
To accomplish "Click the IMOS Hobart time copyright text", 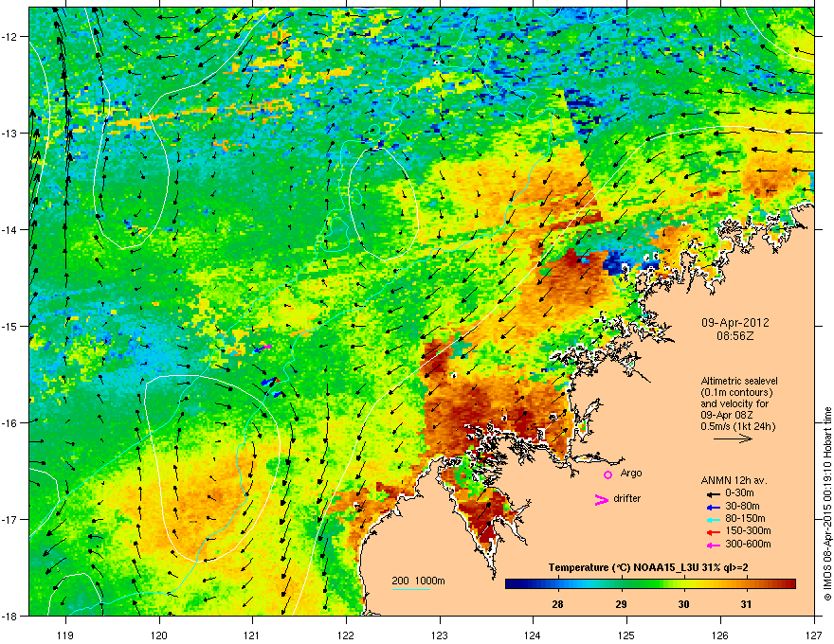I will coord(827,504).
